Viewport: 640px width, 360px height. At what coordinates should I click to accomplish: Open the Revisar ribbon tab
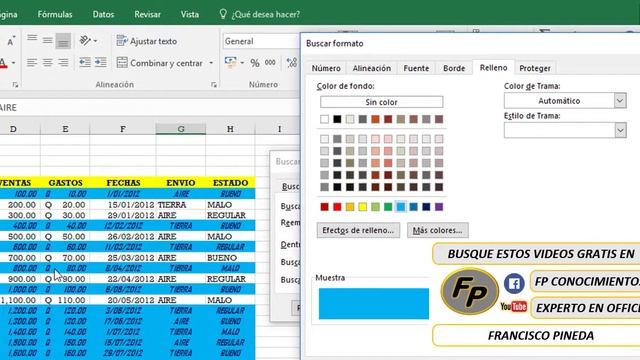click(147, 14)
